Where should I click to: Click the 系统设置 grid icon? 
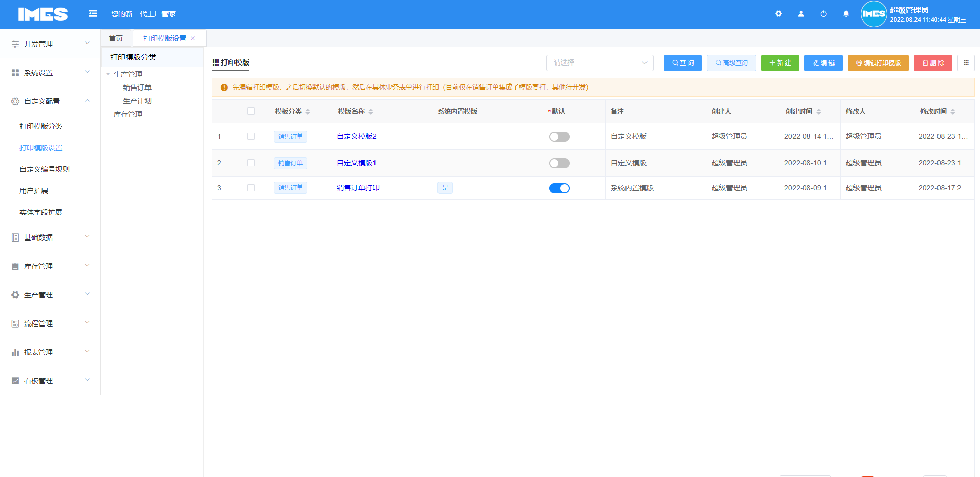click(15, 73)
